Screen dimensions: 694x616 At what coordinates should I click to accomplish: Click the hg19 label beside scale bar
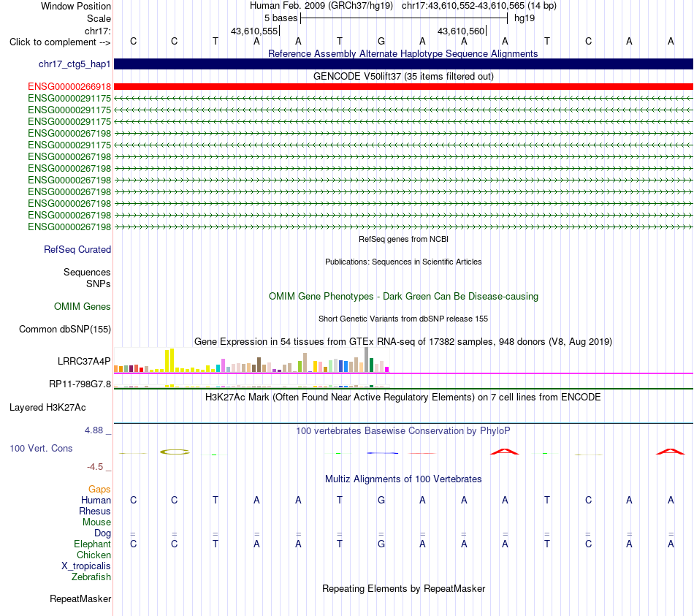pyautogui.click(x=525, y=18)
